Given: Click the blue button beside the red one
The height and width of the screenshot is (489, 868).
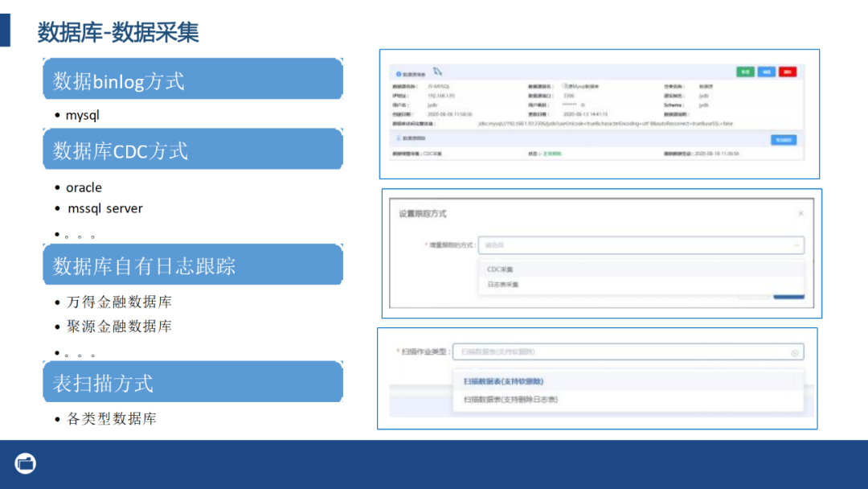Looking at the screenshot, I should (x=767, y=72).
